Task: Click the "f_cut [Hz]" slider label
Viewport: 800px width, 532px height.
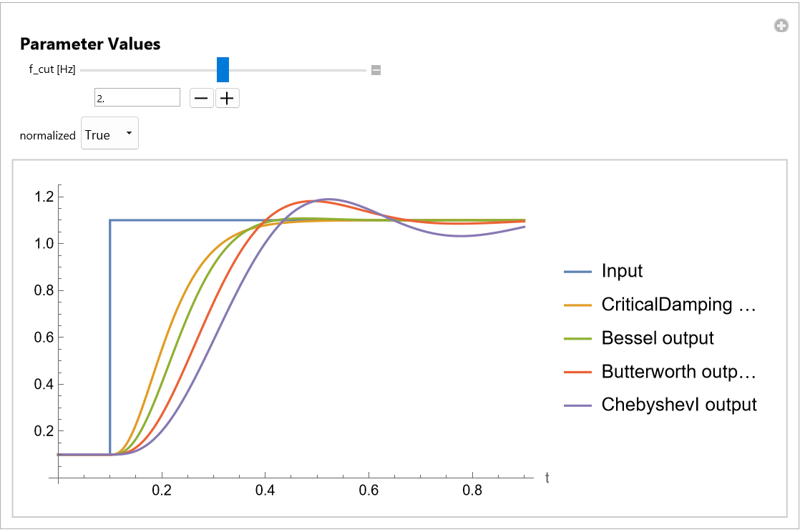Action: coord(52,70)
